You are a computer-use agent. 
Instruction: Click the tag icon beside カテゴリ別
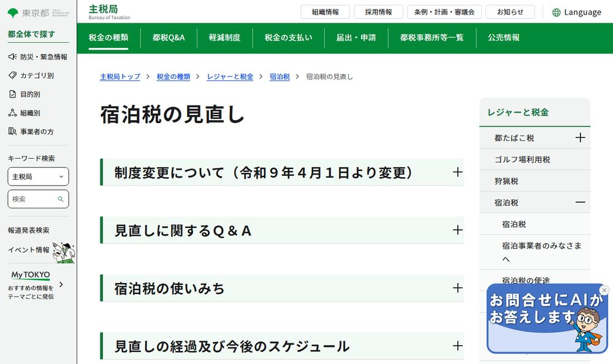pyautogui.click(x=12, y=75)
